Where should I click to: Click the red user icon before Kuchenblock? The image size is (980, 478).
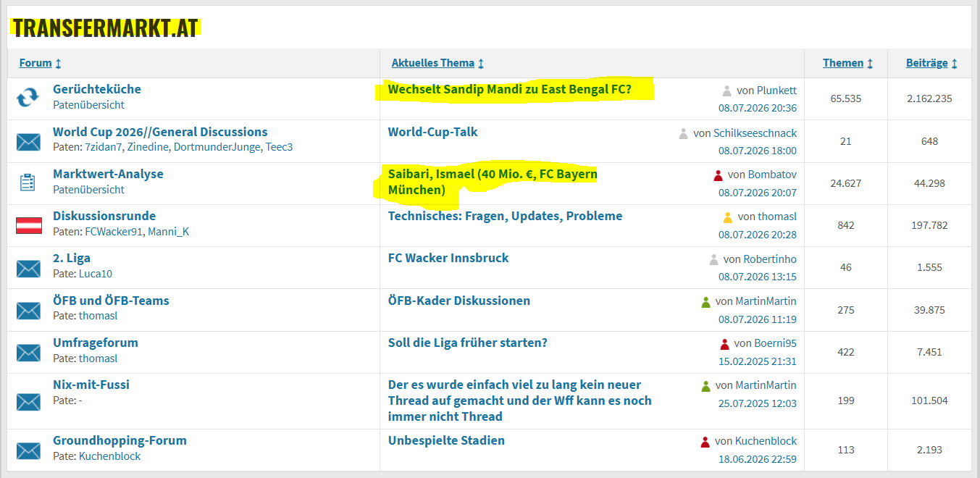(x=705, y=442)
